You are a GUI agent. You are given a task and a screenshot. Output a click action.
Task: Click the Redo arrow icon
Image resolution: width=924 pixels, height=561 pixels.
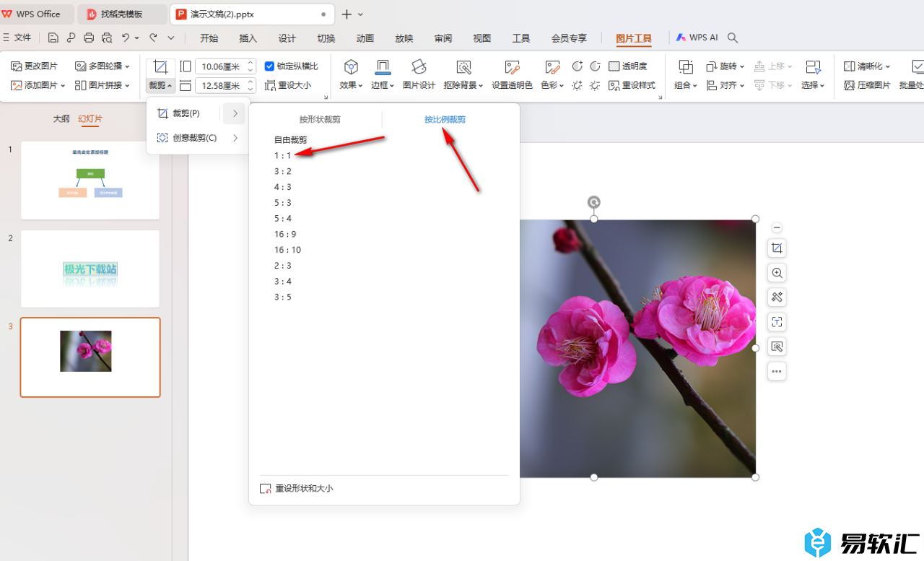[153, 38]
